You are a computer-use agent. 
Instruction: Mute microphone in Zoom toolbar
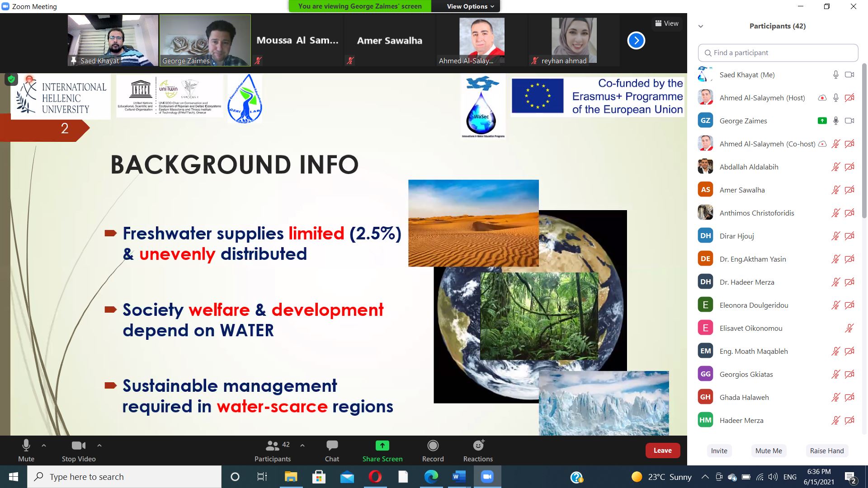tap(26, 450)
